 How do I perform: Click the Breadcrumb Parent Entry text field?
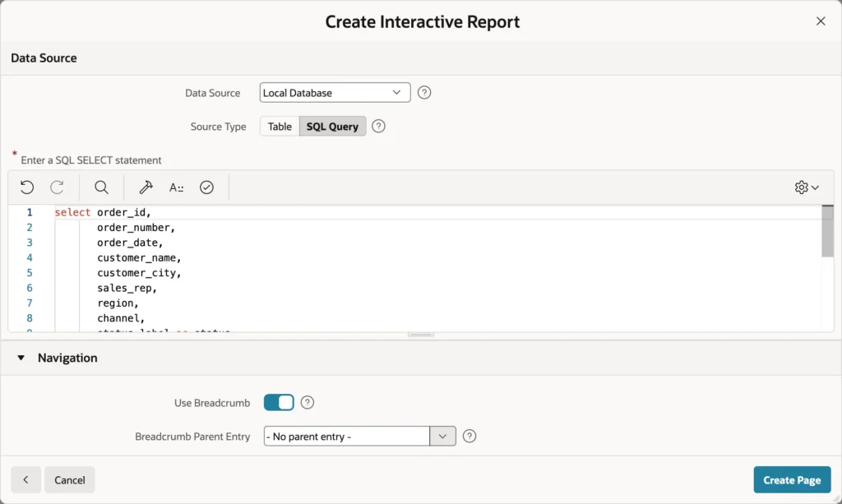pyautogui.click(x=347, y=437)
